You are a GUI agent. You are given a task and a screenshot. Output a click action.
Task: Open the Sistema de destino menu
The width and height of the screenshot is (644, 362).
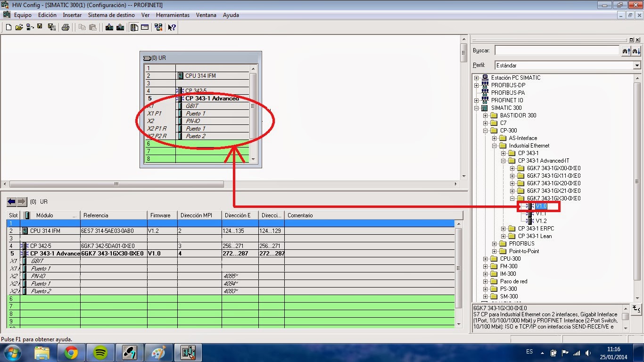pyautogui.click(x=111, y=15)
